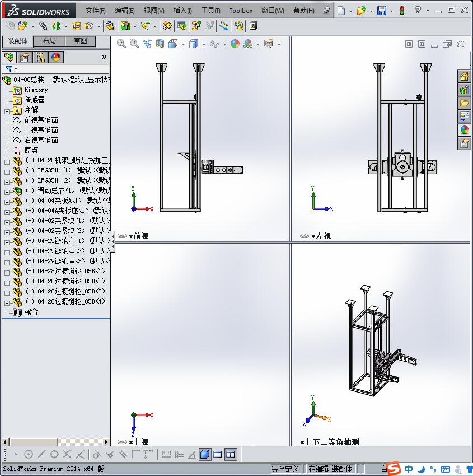
Task: Switch to 布局 tab
Action: click(x=49, y=41)
